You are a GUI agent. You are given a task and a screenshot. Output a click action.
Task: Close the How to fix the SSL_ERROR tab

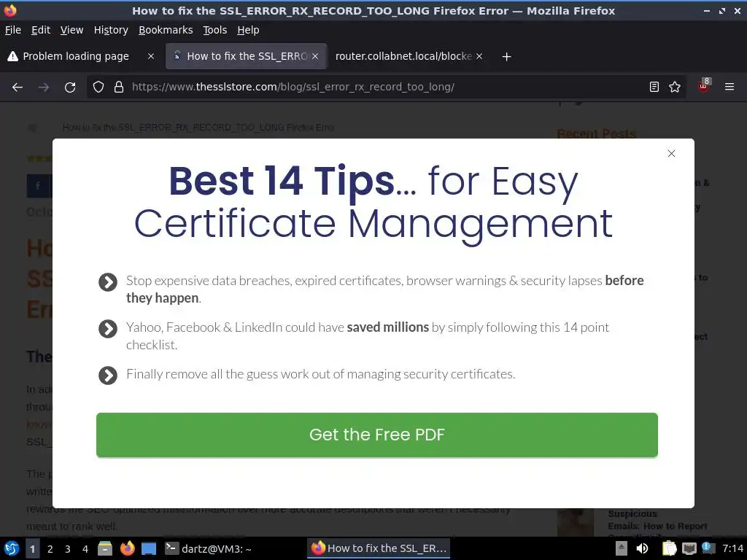(x=315, y=56)
